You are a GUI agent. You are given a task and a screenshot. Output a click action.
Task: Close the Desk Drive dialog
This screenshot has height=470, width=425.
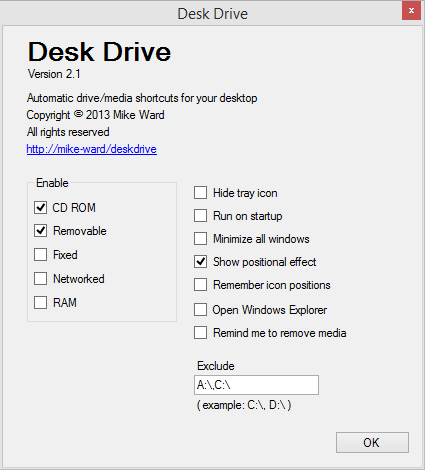pyautogui.click(x=411, y=11)
